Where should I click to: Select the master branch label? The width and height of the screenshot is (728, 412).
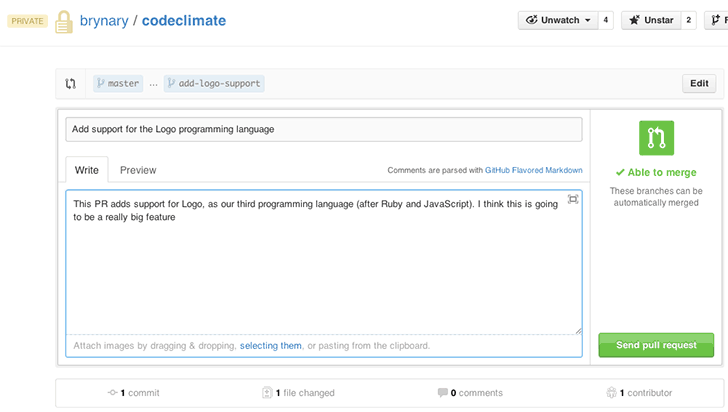118,84
